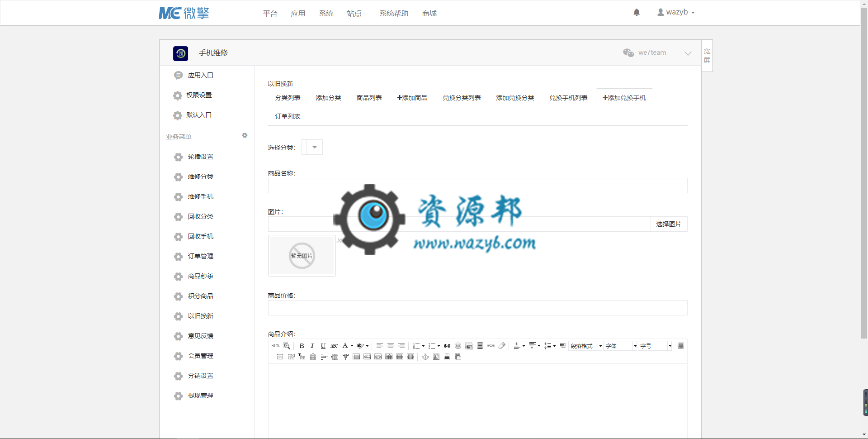
Task: Expand the 手机维修 module header chevron
Action: point(688,53)
